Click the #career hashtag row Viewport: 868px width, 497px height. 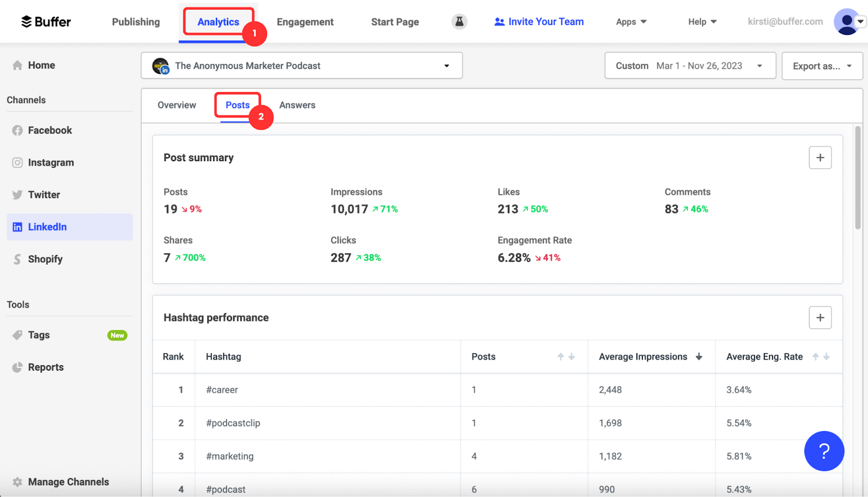[497, 390]
